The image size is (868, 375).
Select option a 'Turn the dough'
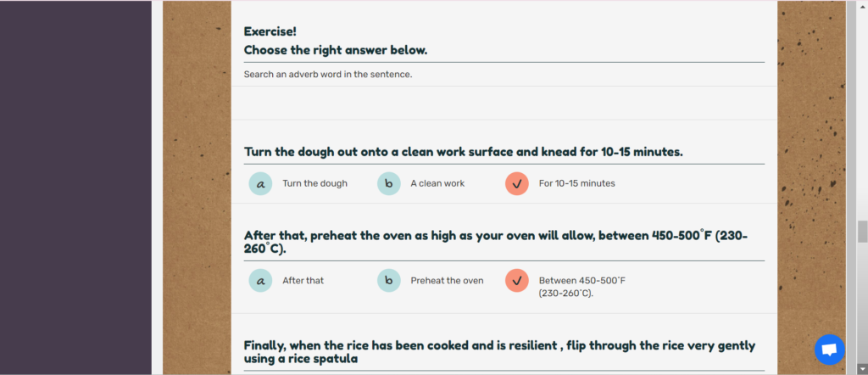click(260, 184)
